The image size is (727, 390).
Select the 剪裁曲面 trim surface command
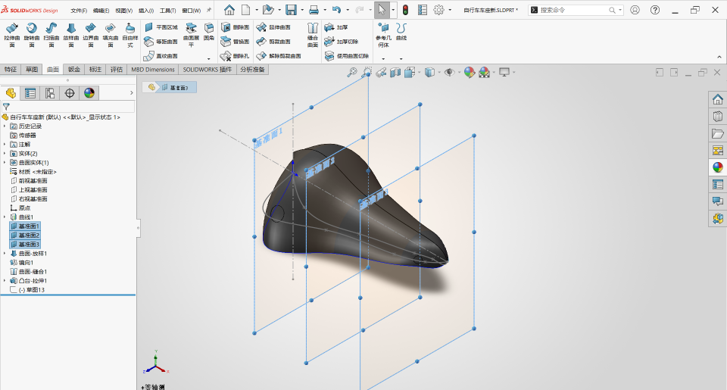(274, 42)
